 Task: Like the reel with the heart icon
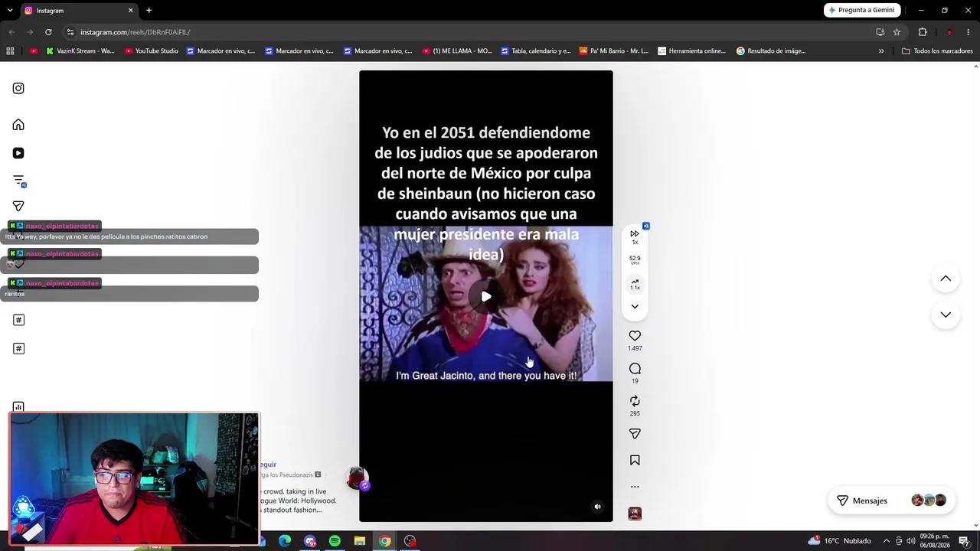pyautogui.click(x=635, y=336)
